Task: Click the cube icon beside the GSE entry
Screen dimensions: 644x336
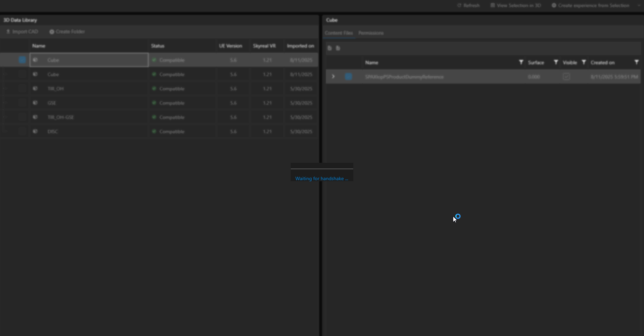Action: tap(35, 102)
